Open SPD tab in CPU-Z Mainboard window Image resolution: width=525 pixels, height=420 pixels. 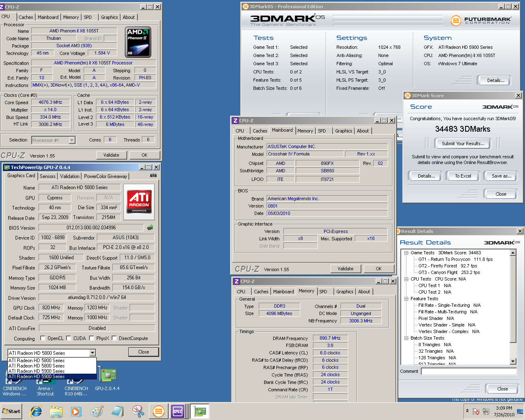(x=322, y=131)
